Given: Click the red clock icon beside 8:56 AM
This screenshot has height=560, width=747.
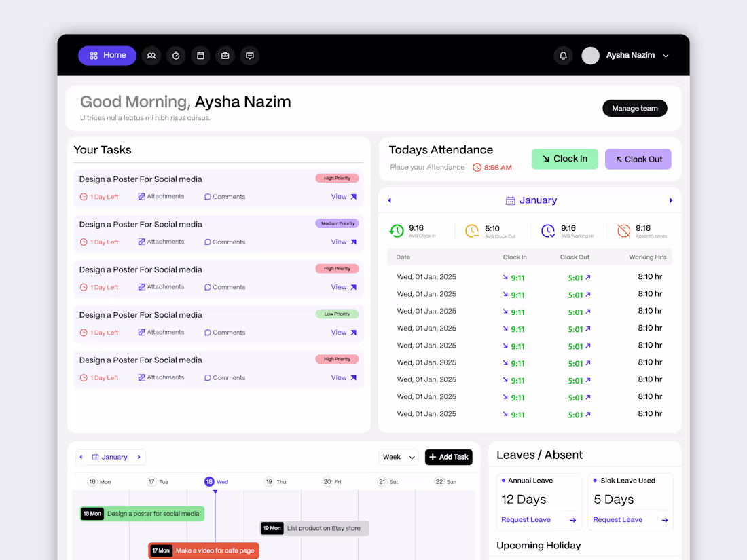Looking at the screenshot, I should pyautogui.click(x=477, y=167).
